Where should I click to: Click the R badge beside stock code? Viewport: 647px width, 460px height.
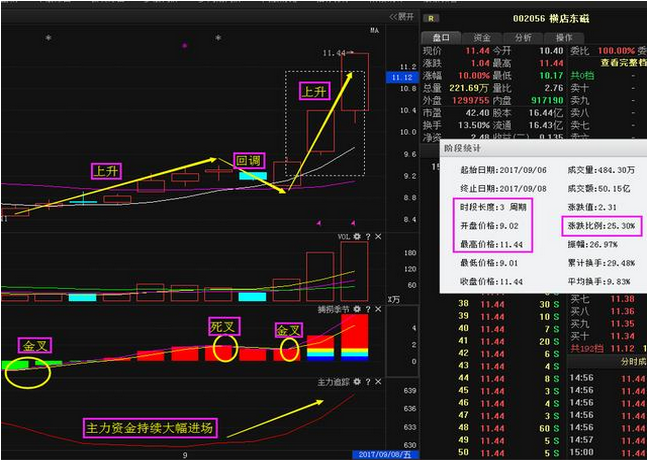431,18
